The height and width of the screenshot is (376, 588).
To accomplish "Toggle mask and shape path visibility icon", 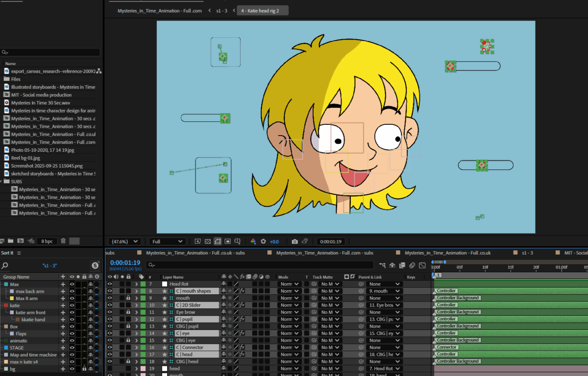I will click(x=218, y=241).
